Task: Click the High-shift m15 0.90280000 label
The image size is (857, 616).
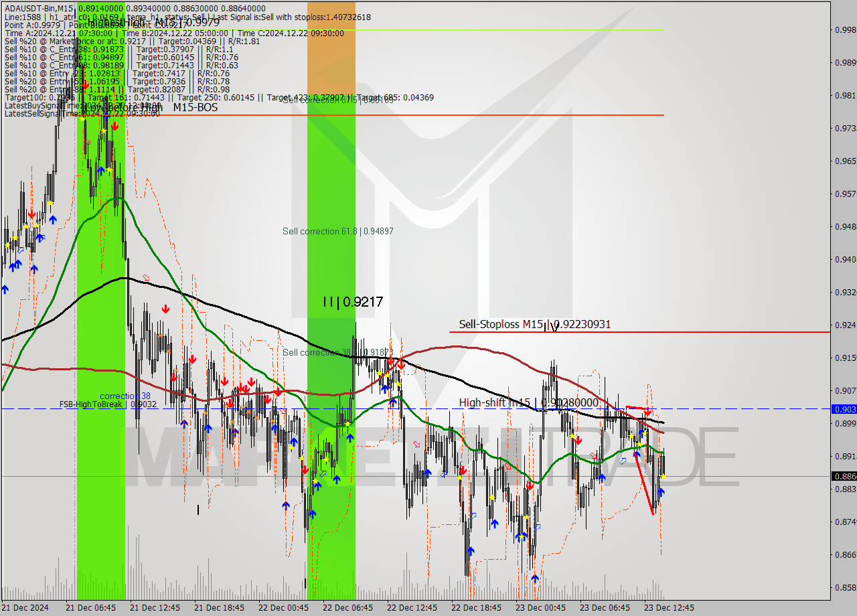Action: point(528,402)
